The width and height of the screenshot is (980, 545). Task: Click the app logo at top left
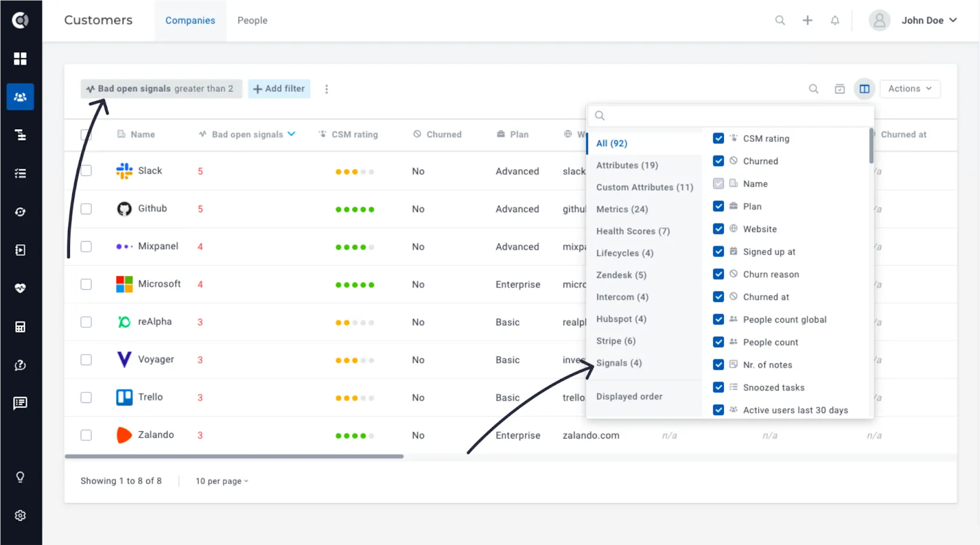20,20
